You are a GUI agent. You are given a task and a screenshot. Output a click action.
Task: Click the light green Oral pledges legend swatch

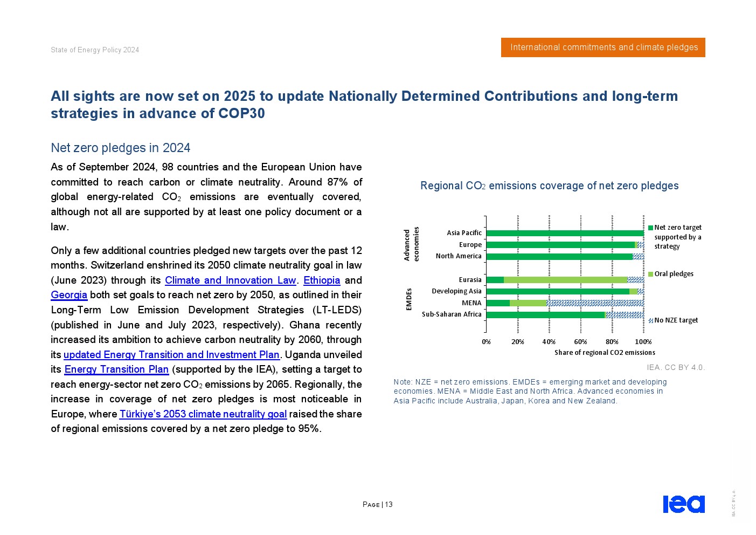(x=651, y=274)
